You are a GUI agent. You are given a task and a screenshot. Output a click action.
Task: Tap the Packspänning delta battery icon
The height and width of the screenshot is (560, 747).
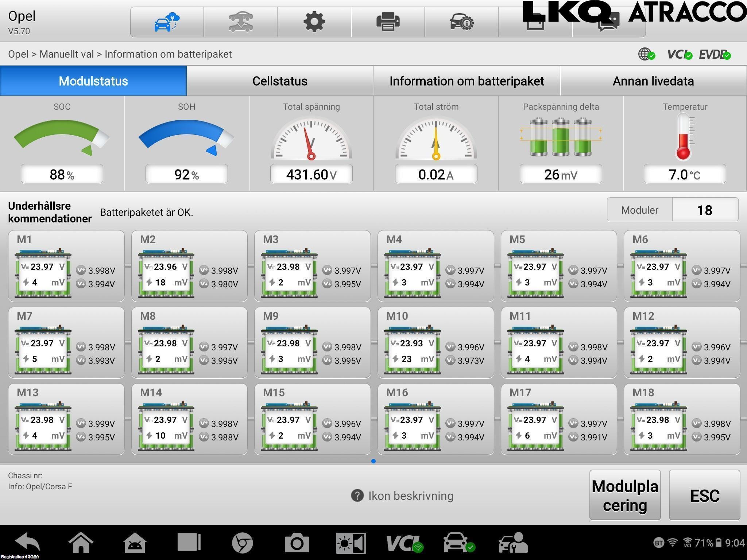tap(561, 137)
